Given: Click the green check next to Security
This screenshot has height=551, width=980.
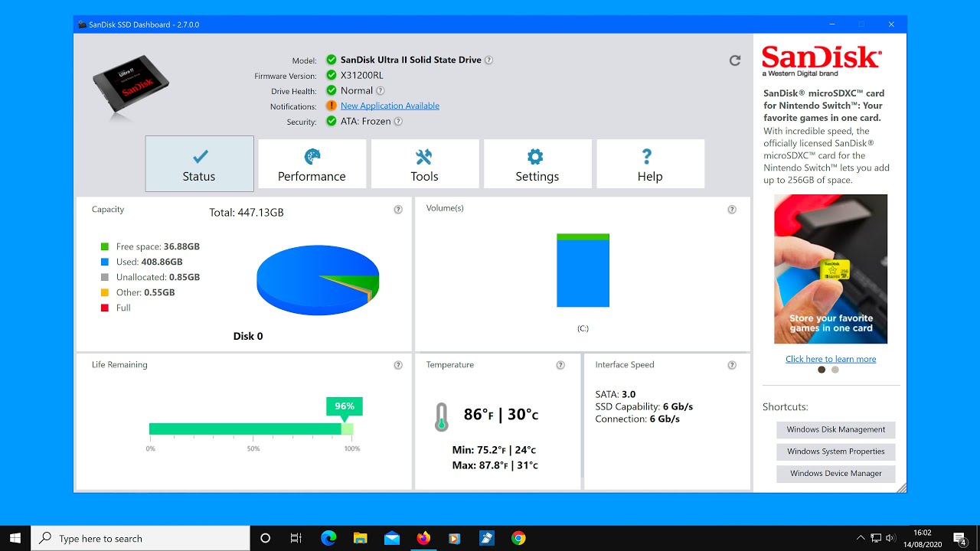Looking at the screenshot, I should (x=331, y=121).
